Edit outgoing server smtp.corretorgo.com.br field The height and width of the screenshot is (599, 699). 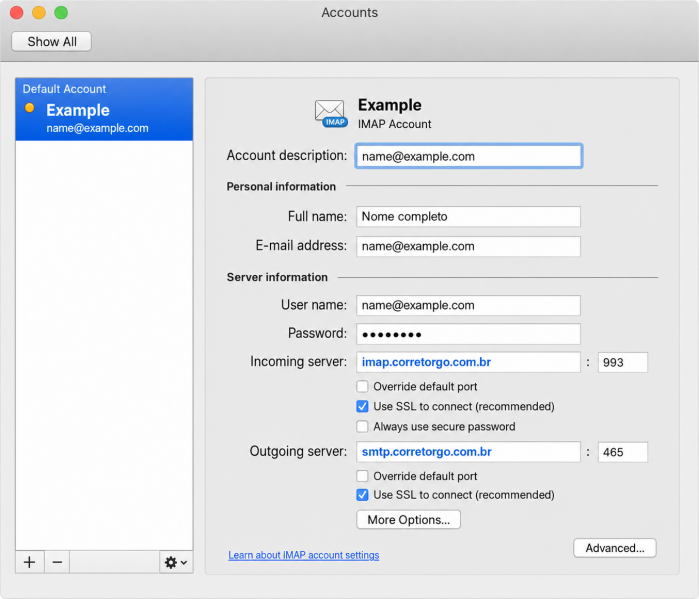[x=468, y=452]
